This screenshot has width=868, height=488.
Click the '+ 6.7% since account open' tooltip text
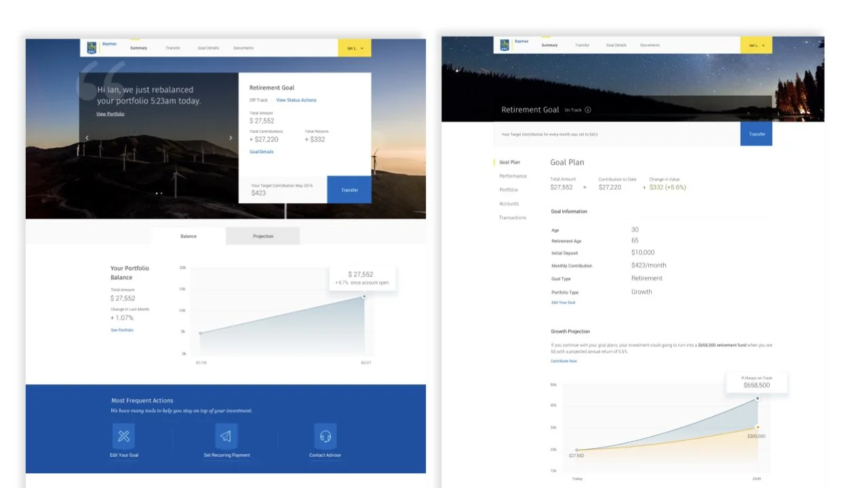point(362,283)
